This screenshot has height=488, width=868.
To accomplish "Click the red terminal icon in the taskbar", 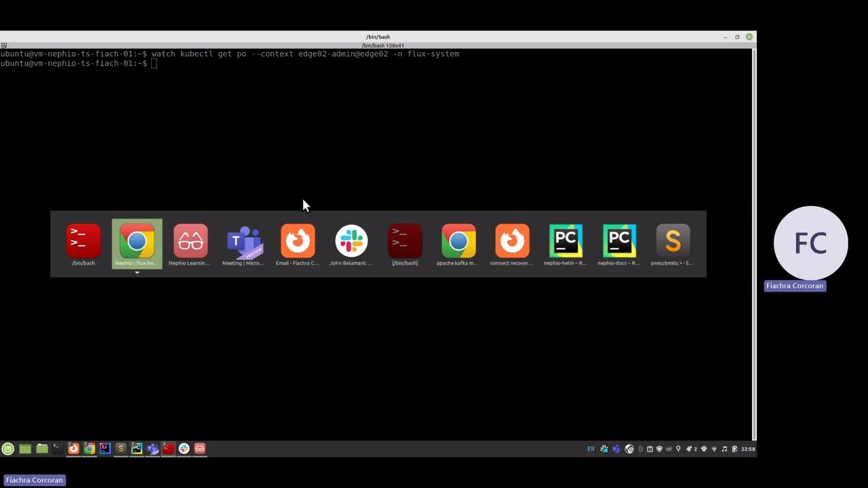I will (168, 449).
